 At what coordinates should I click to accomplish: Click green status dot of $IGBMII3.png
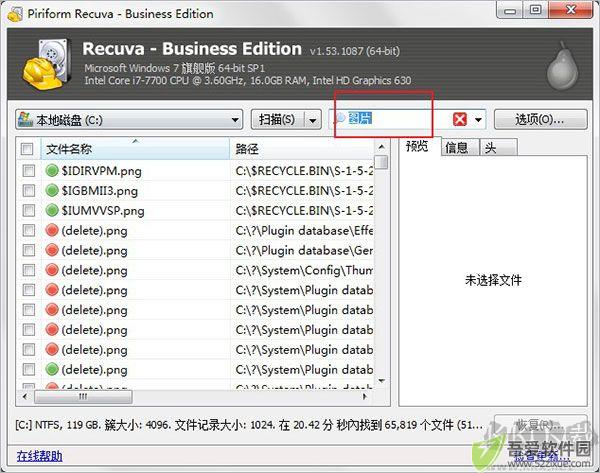[52, 190]
